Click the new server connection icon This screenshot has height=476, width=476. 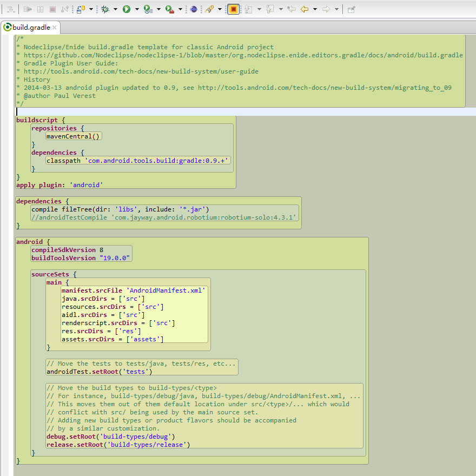point(80,9)
